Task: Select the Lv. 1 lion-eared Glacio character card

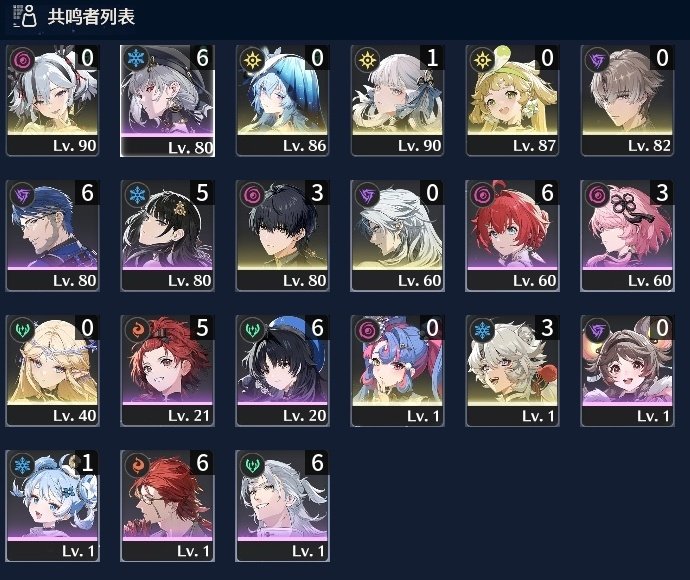Action: point(512,371)
